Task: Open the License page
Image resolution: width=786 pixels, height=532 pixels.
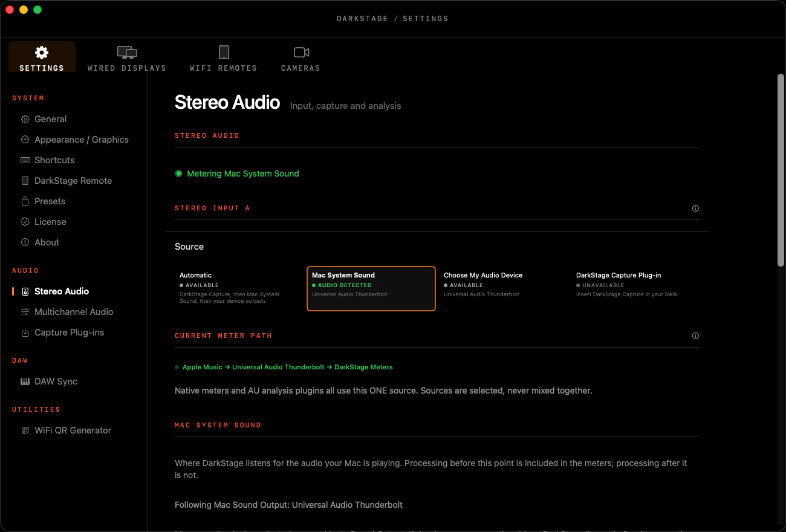Action: (x=50, y=222)
